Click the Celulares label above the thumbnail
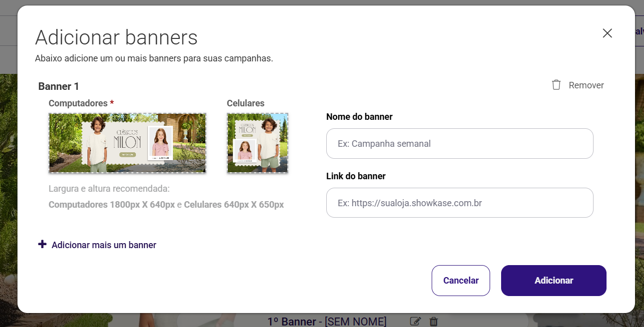This screenshot has width=644, height=327. coord(245,103)
